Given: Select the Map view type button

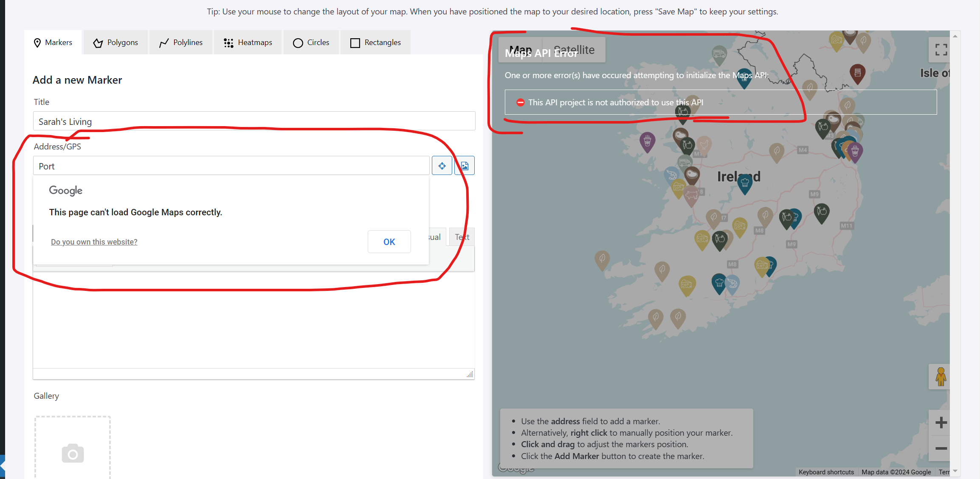Looking at the screenshot, I should (x=521, y=50).
